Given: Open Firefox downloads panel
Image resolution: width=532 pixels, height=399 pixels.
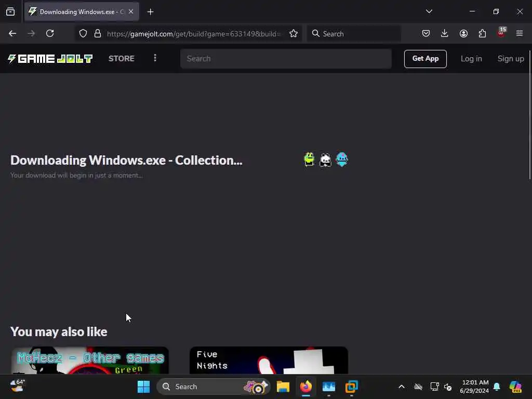Looking at the screenshot, I should 445,33.
